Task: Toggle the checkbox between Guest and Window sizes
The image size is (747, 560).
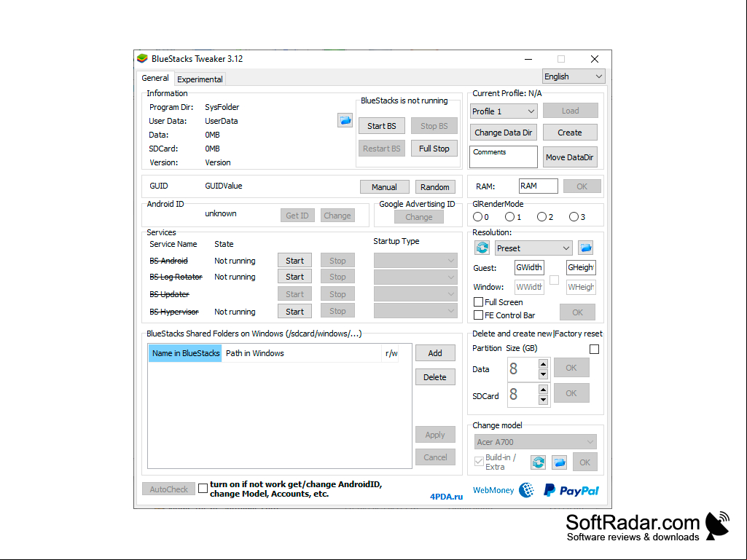Action: click(x=554, y=280)
